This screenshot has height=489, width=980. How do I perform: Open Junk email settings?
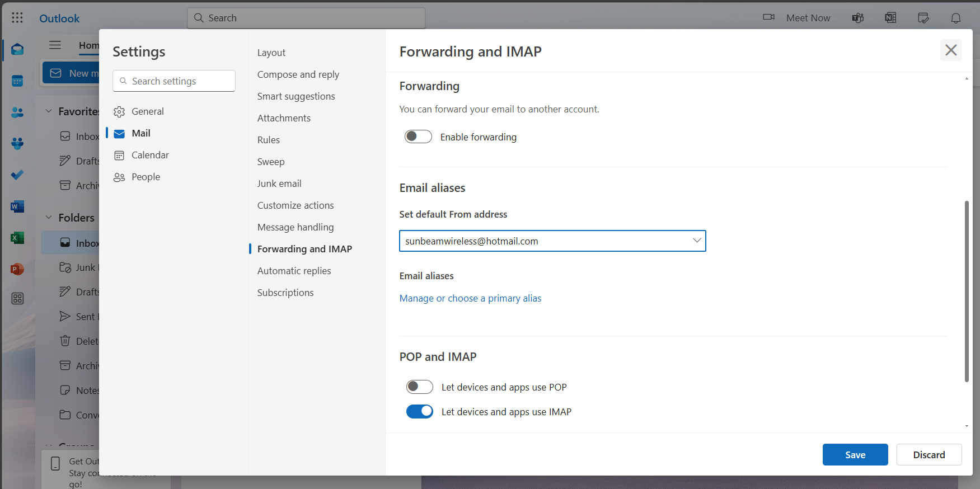pyautogui.click(x=279, y=184)
